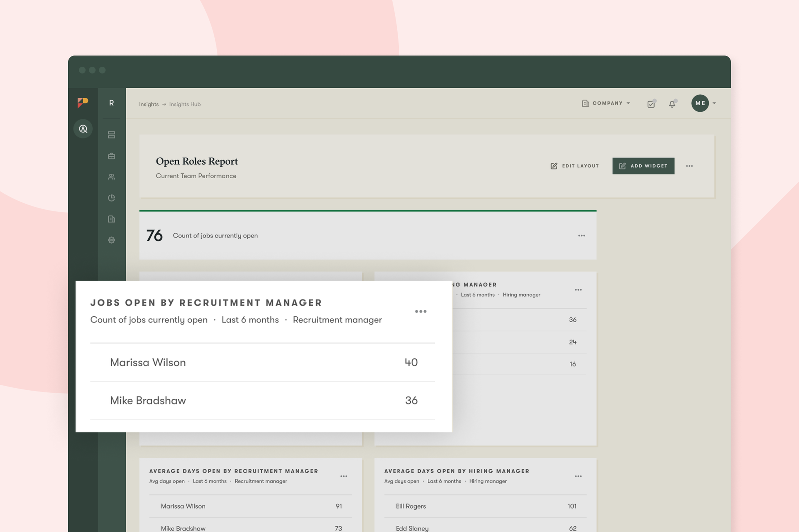Select Marissa Wilson's row showing 40 open jobs

[x=262, y=363]
